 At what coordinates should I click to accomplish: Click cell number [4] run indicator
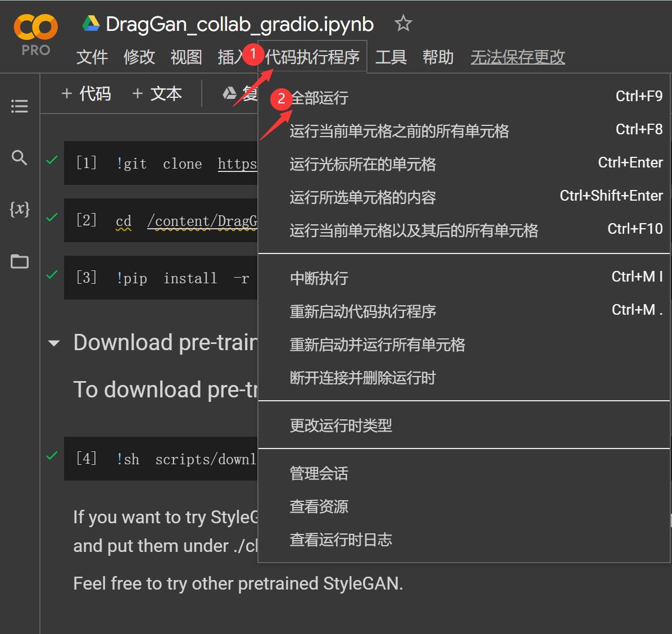86,458
